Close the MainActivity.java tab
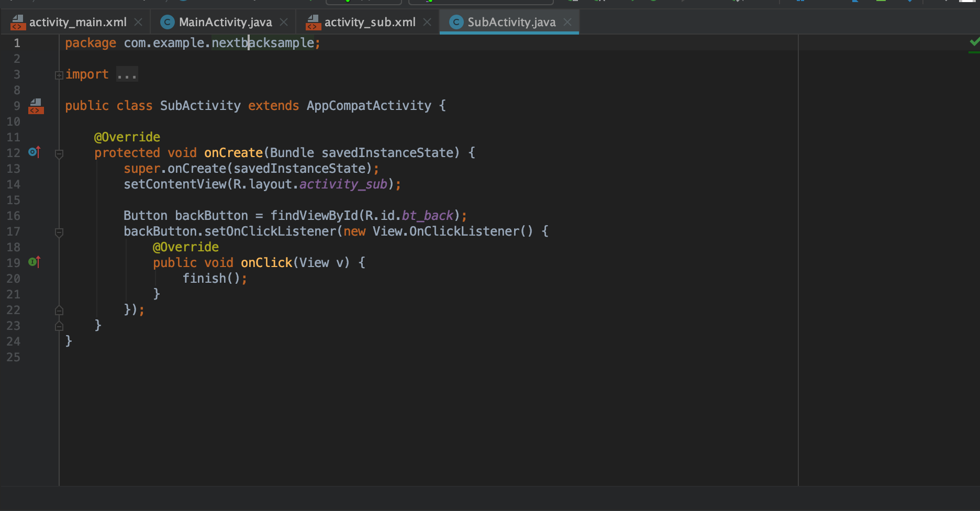 pyautogui.click(x=284, y=22)
